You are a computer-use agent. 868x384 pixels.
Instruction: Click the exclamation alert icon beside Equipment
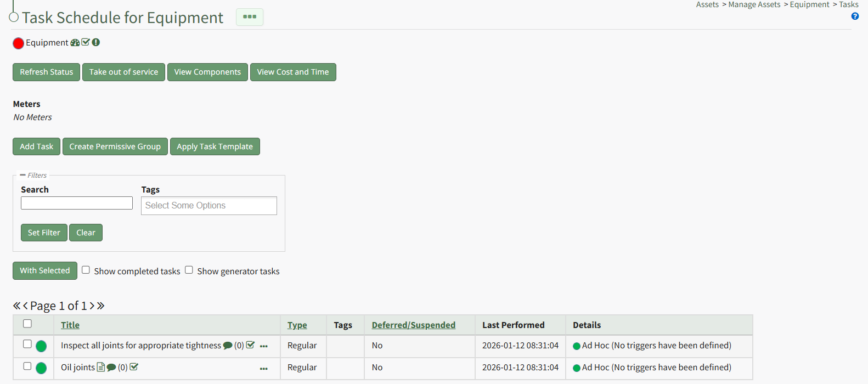tap(96, 42)
